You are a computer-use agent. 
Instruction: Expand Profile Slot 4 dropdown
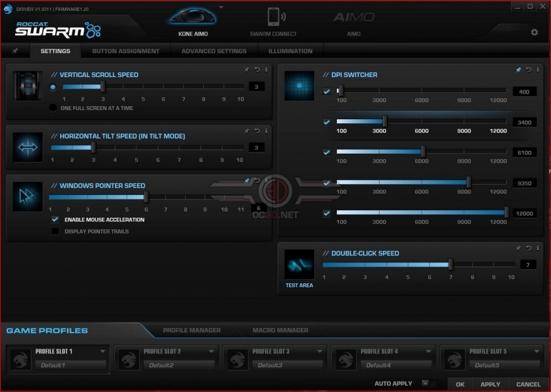click(x=428, y=351)
